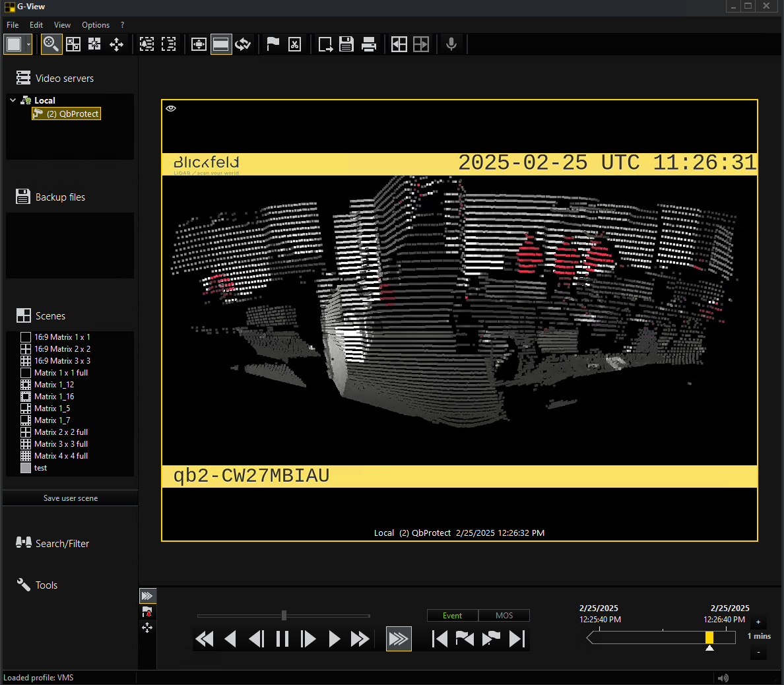Pause playback with the pause button
The height and width of the screenshot is (685, 784).
pyautogui.click(x=282, y=639)
